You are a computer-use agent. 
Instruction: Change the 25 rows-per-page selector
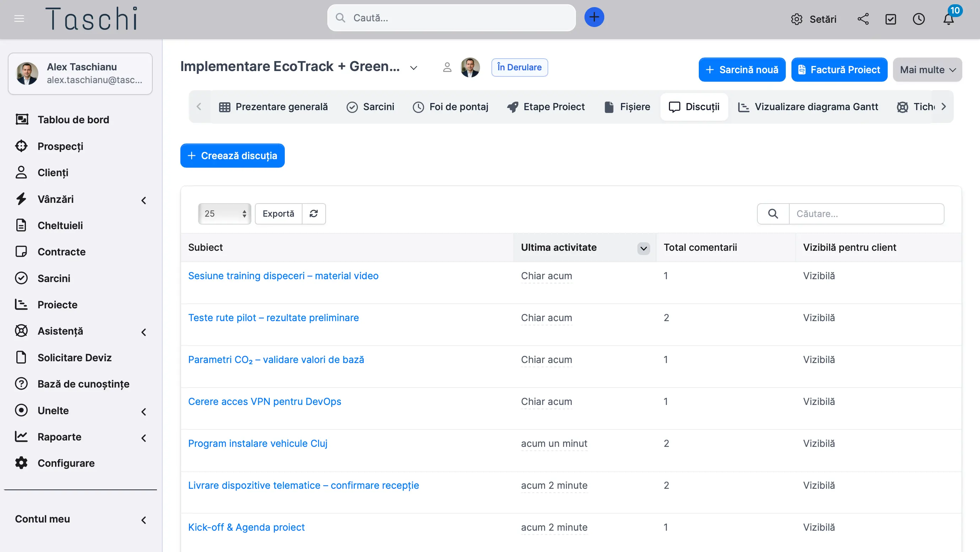(x=224, y=213)
